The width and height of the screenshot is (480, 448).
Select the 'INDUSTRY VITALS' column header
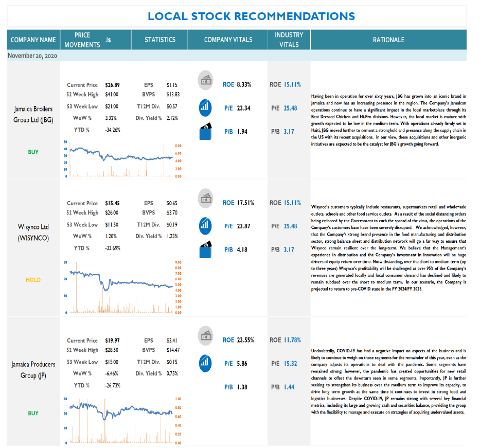click(289, 40)
